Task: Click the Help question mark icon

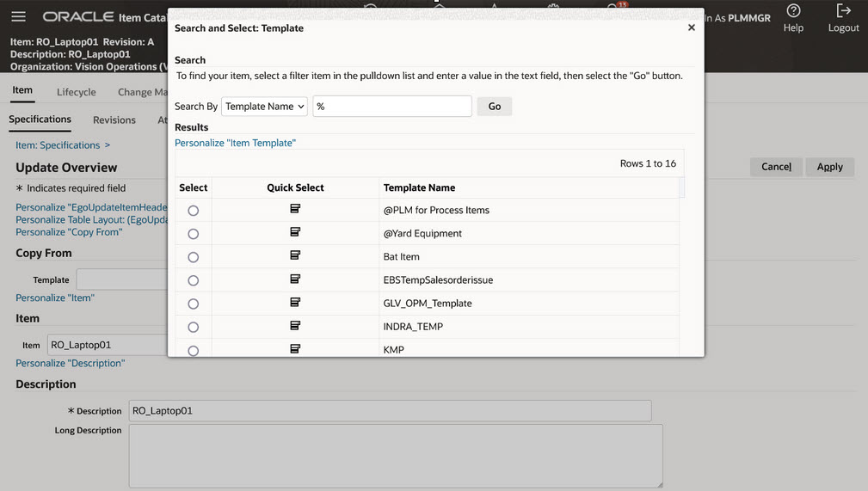Action: [793, 11]
